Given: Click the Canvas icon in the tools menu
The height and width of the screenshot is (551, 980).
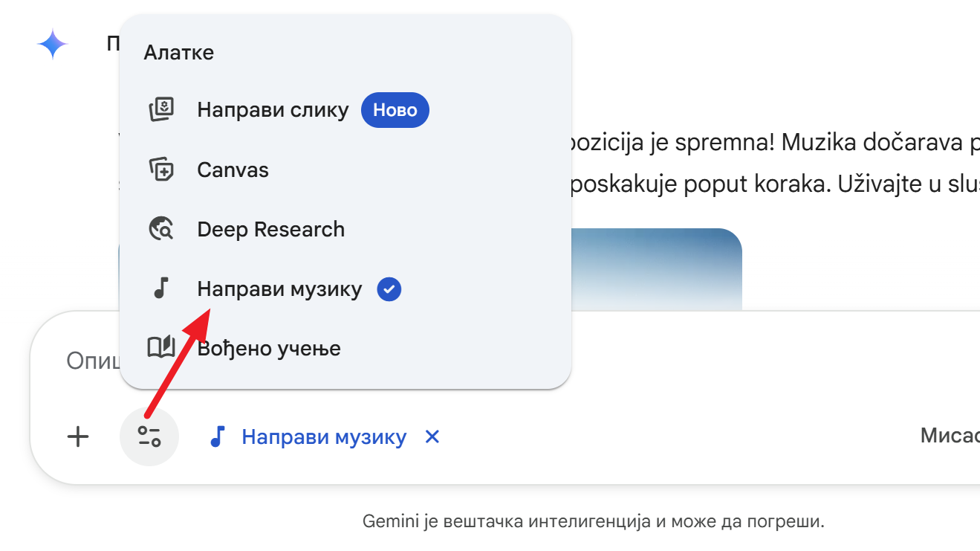Looking at the screenshot, I should coord(161,170).
